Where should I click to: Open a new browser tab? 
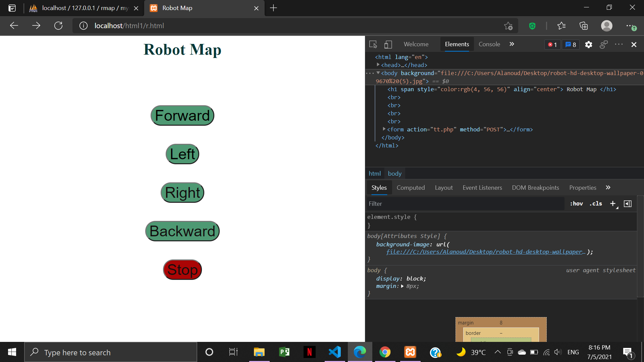click(273, 8)
